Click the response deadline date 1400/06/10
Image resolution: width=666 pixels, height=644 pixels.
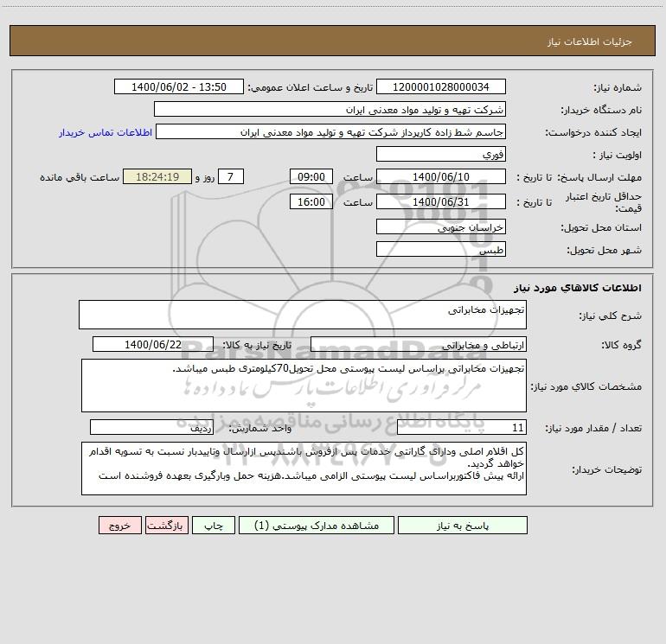pyautogui.click(x=441, y=176)
